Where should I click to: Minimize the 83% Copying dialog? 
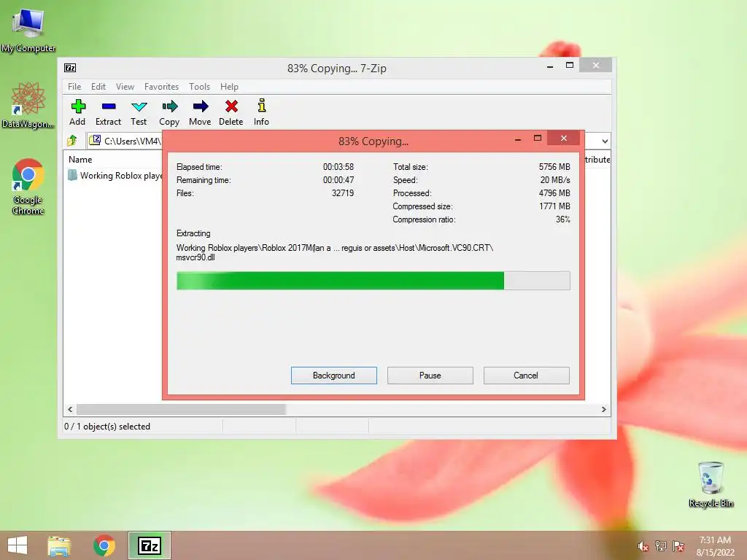(518, 139)
